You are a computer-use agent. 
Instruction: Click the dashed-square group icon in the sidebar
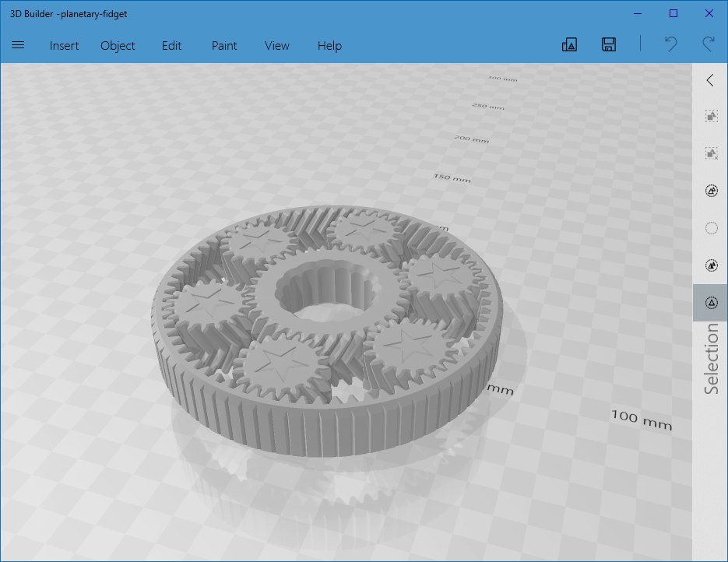[x=711, y=116]
